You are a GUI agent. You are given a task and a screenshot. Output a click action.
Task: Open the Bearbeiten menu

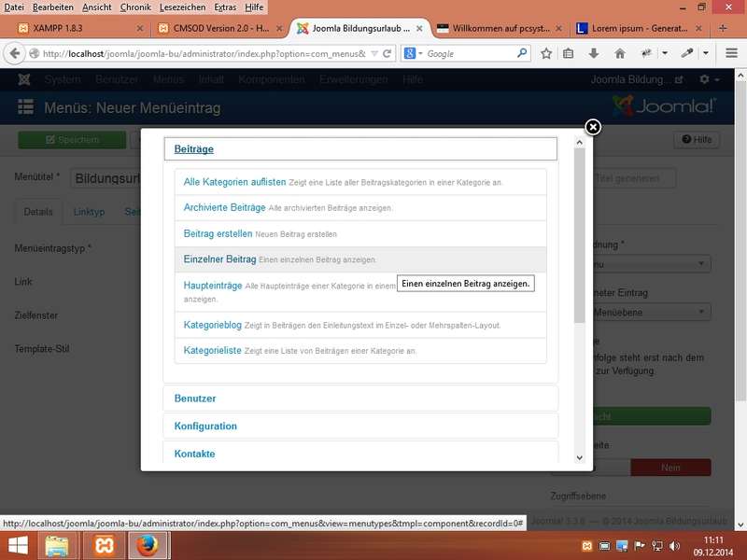[53, 7]
